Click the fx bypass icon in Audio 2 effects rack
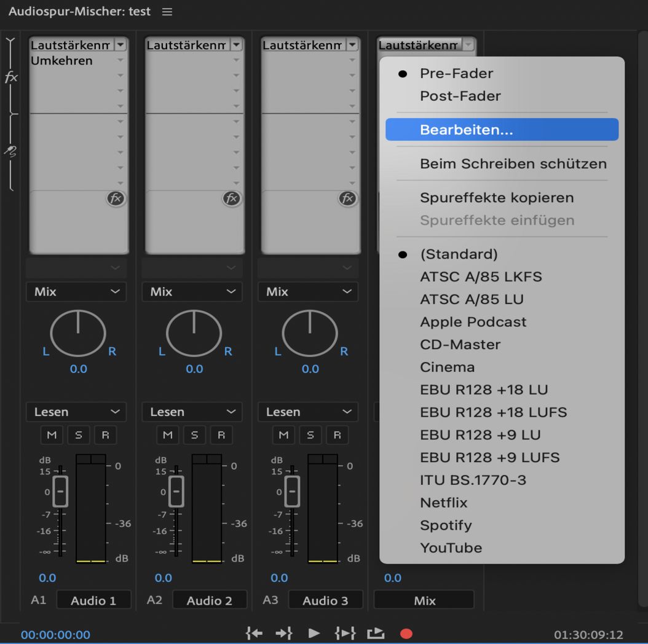 pyautogui.click(x=231, y=198)
